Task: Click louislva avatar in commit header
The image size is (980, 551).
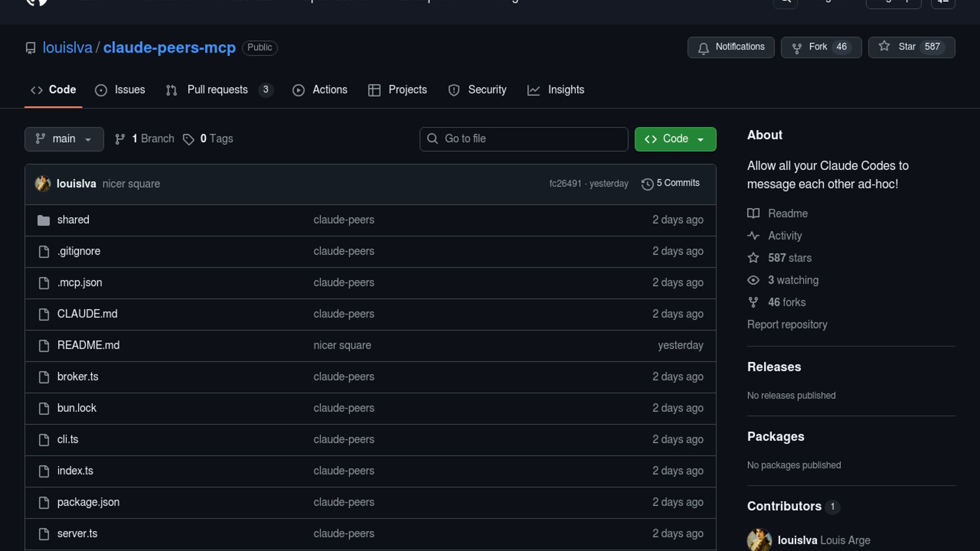Action: (43, 184)
